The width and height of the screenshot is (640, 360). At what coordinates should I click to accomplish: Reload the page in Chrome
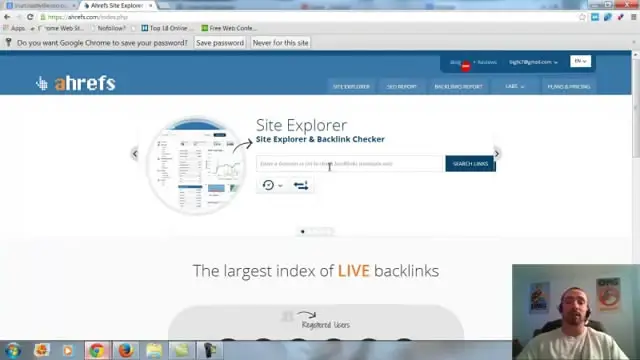pos(30,17)
